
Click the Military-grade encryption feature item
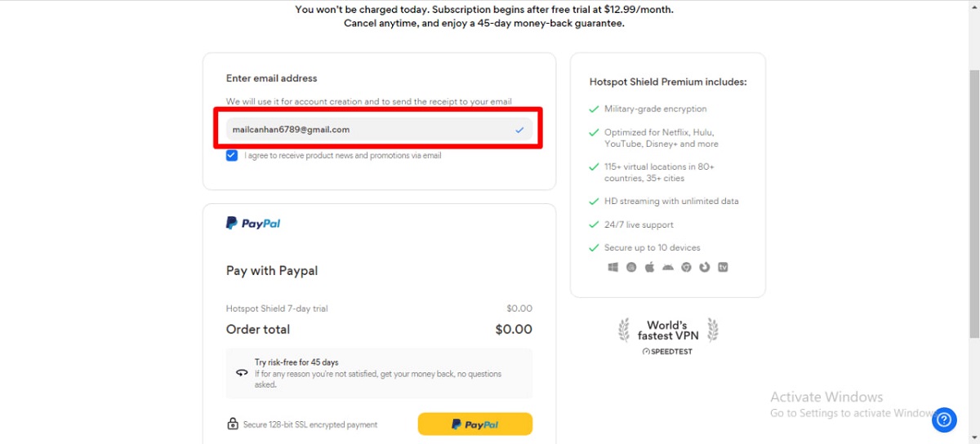655,109
